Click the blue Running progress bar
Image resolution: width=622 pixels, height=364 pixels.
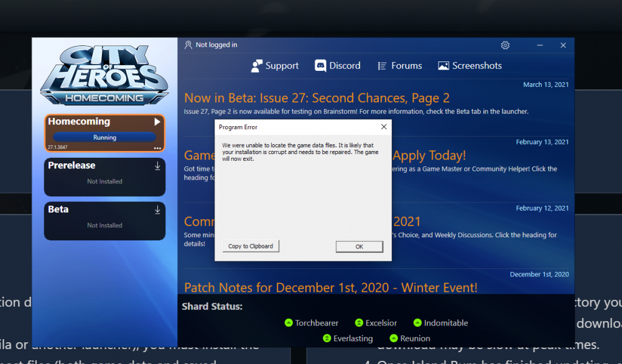pyautogui.click(x=104, y=137)
